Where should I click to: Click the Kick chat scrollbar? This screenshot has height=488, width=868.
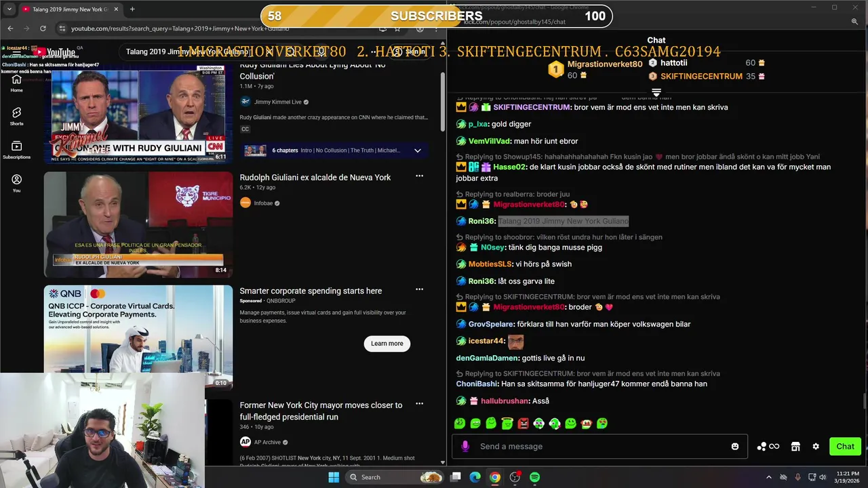pyautogui.click(x=864, y=402)
